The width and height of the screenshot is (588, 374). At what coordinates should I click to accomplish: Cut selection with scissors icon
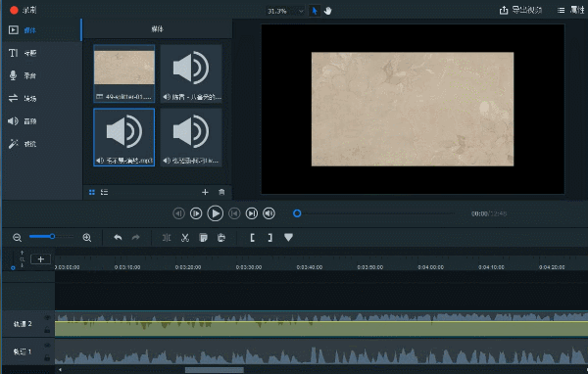pyautogui.click(x=185, y=238)
